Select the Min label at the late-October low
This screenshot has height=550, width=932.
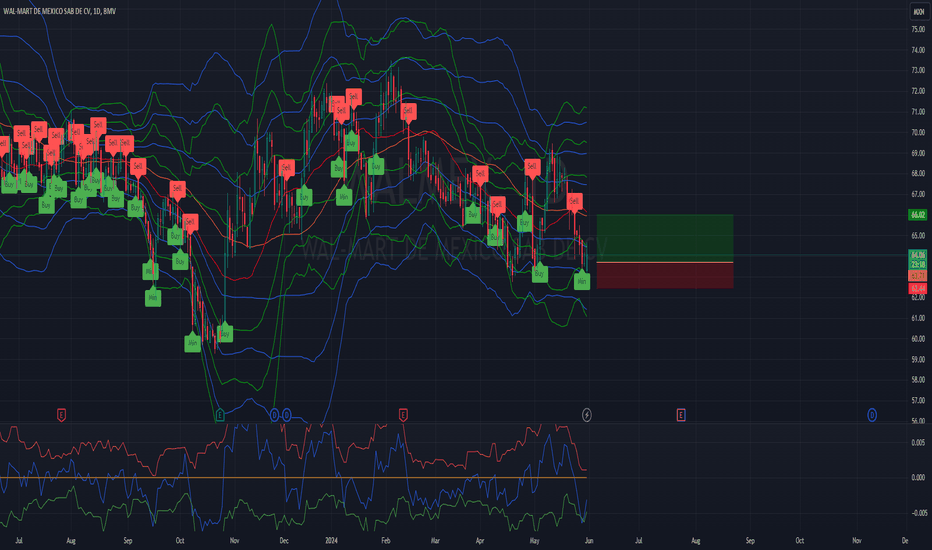click(193, 342)
